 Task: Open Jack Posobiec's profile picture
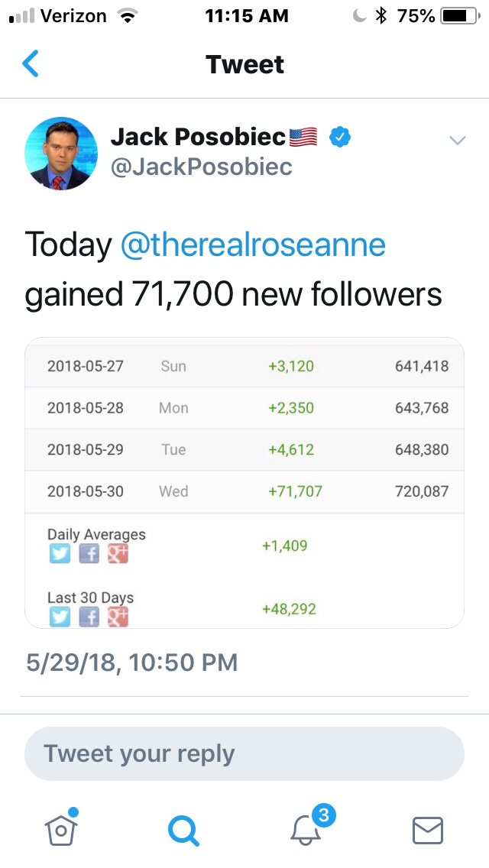[x=61, y=153]
